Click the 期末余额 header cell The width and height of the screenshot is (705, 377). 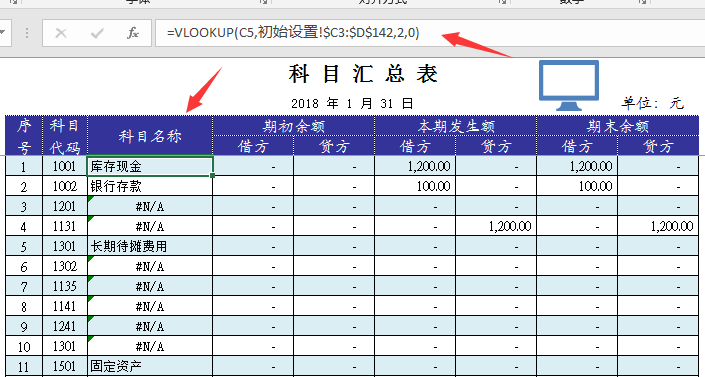(617, 126)
